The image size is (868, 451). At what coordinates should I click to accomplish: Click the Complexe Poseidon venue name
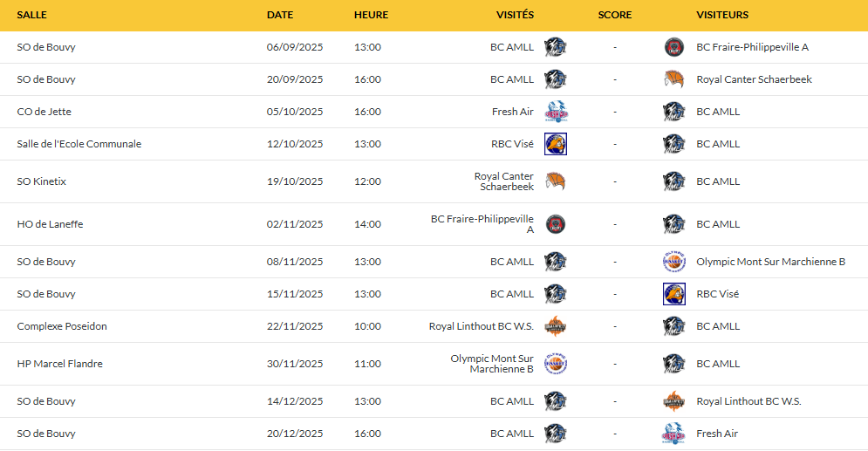tap(62, 326)
